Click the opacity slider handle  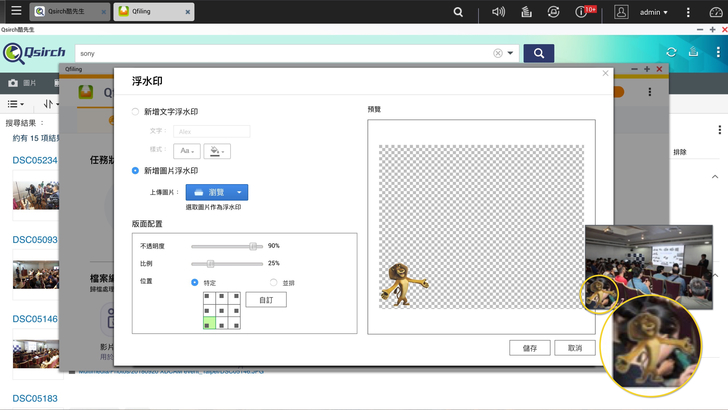tap(253, 245)
